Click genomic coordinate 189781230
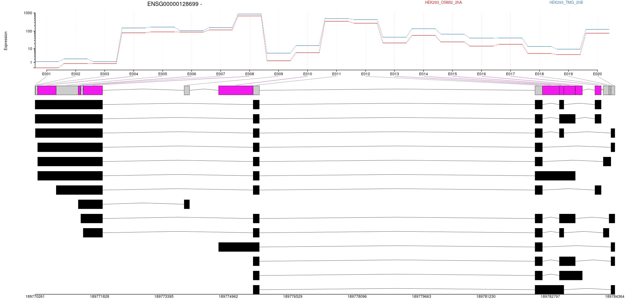Screen dimensions: 644x301 pyautogui.click(x=486, y=297)
